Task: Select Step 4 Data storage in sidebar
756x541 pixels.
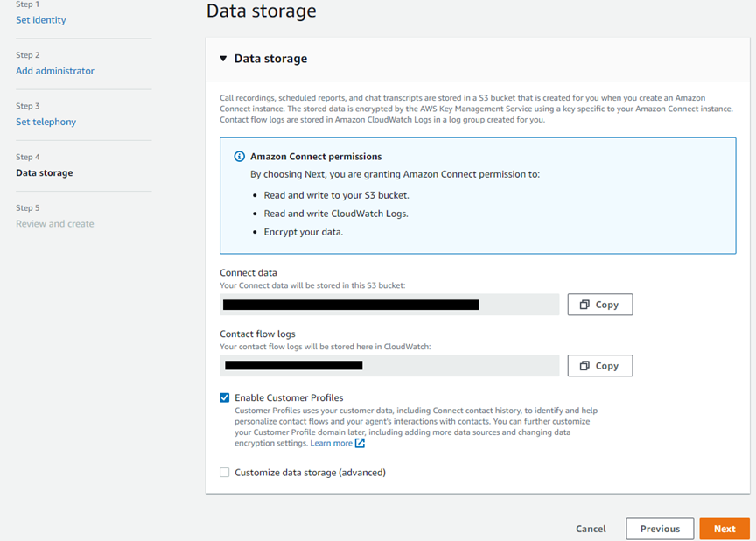Action: click(x=45, y=172)
